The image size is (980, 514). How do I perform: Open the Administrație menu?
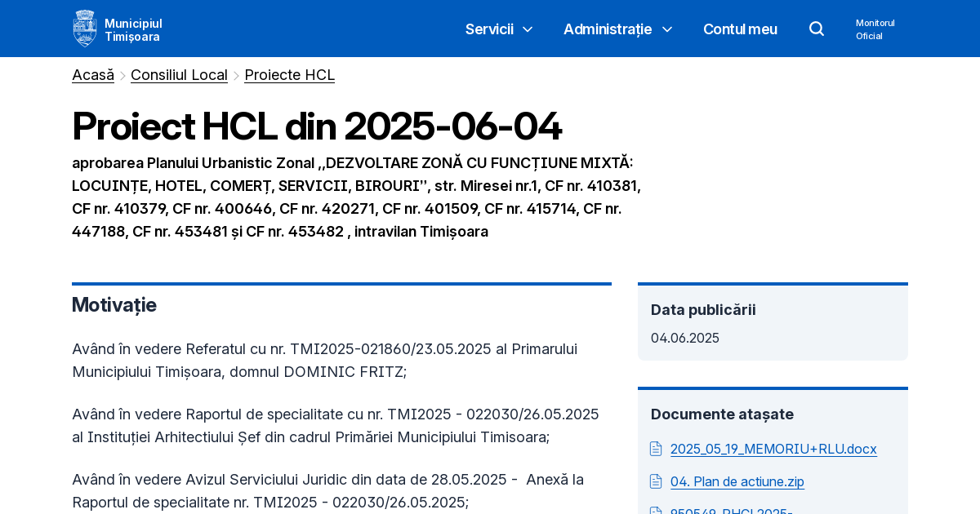pyautogui.click(x=608, y=29)
